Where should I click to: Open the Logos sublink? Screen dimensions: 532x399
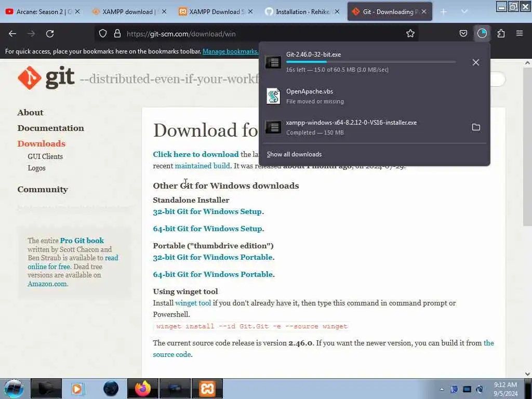[x=37, y=168]
